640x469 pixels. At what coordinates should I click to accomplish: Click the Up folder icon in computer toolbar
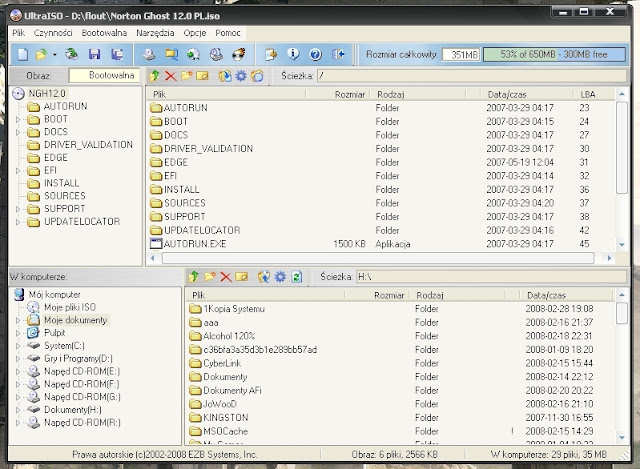(194, 277)
